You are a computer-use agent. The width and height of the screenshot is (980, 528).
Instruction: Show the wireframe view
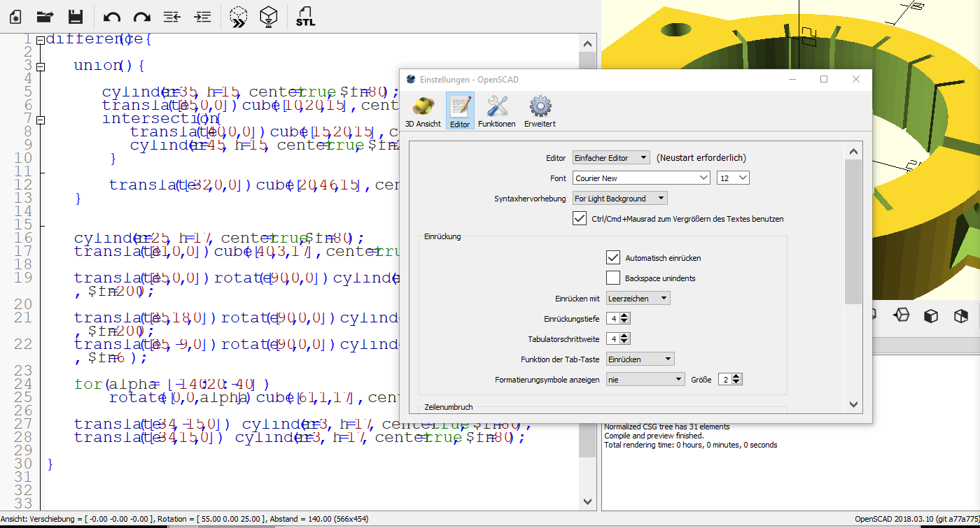coord(901,316)
